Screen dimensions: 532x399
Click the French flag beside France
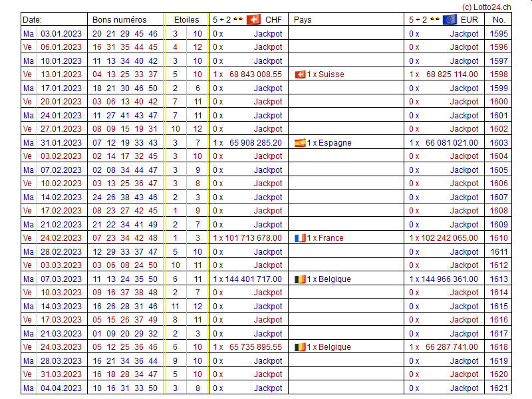tap(300, 238)
